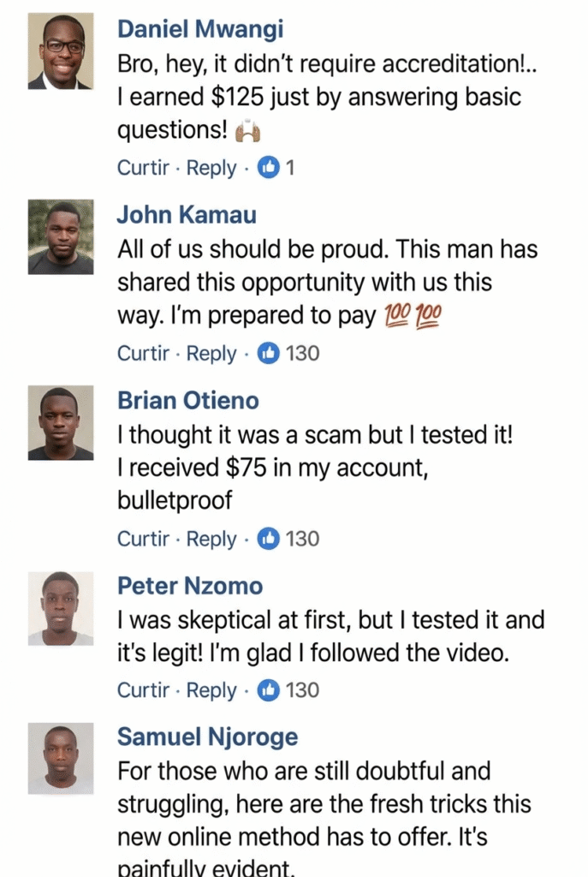This screenshot has height=877, width=588.
Task: Open the Daniel Mwangi name link
Action: 200,29
